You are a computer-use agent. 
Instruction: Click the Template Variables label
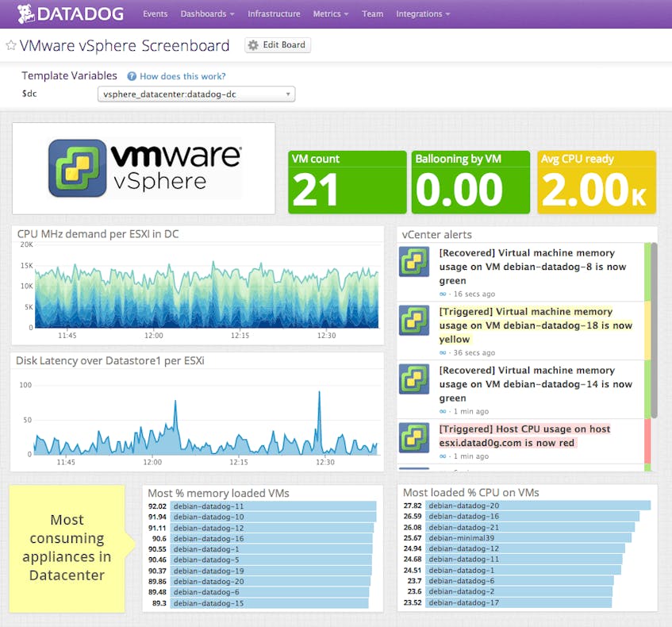(x=70, y=76)
